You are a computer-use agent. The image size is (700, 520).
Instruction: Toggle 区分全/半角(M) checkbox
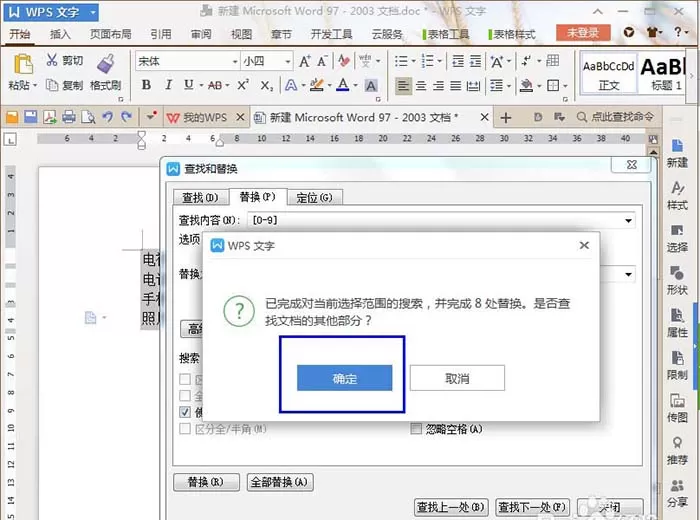tap(185, 429)
